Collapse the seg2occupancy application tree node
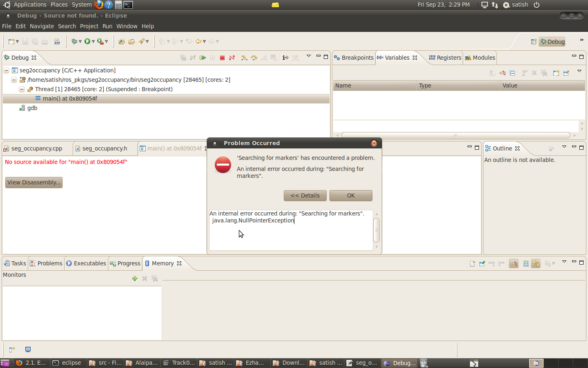This screenshot has height=368, width=588. [7, 70]
